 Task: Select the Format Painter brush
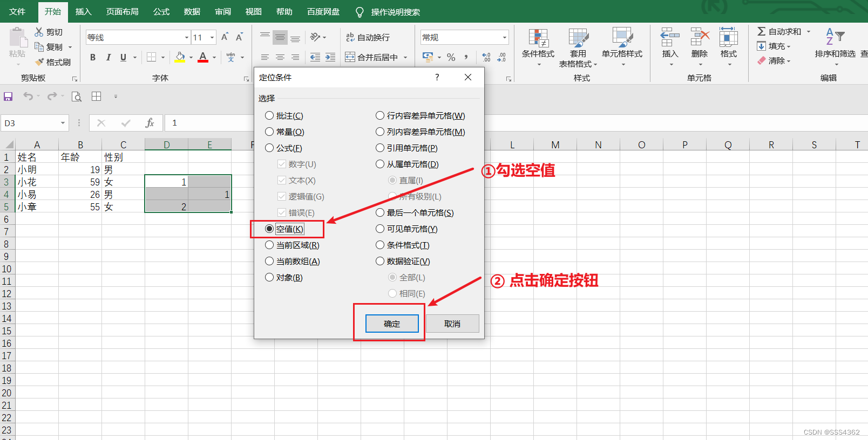click(x=39, y=62)
